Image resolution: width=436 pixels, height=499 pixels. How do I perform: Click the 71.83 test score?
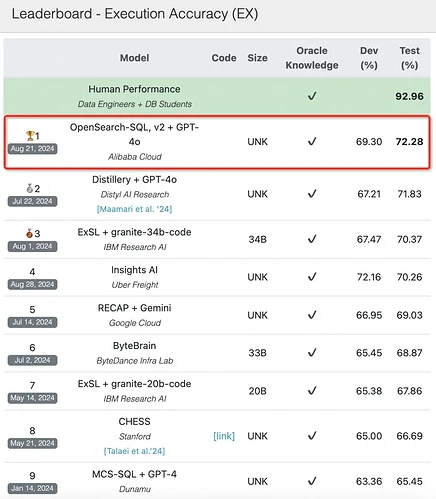tap(410, 194)
